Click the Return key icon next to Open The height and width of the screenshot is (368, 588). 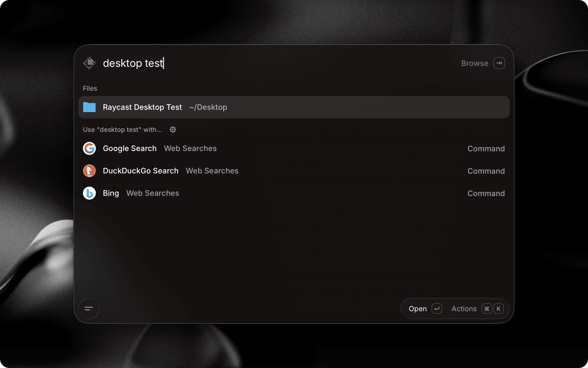(x=437, y=309)
